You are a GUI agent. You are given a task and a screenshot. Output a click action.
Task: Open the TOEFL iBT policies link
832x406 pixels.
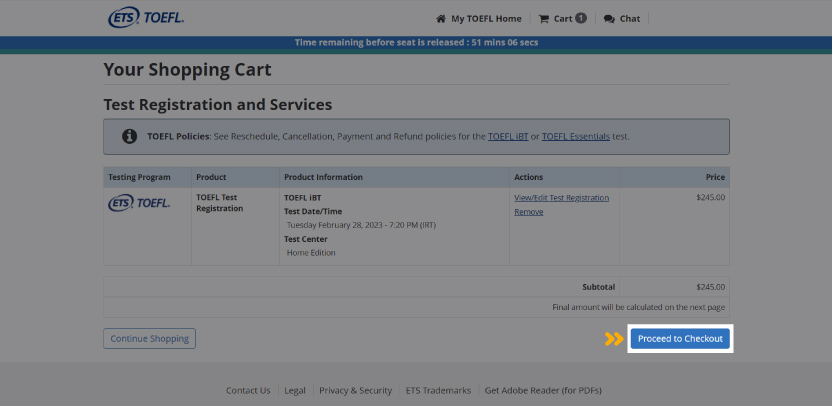(x=508, y=136)
